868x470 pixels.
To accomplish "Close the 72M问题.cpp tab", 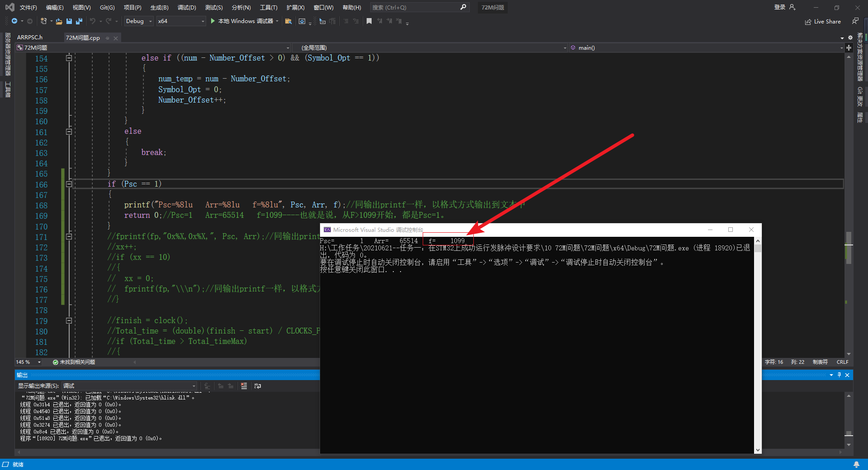I will tap(116, 38).
